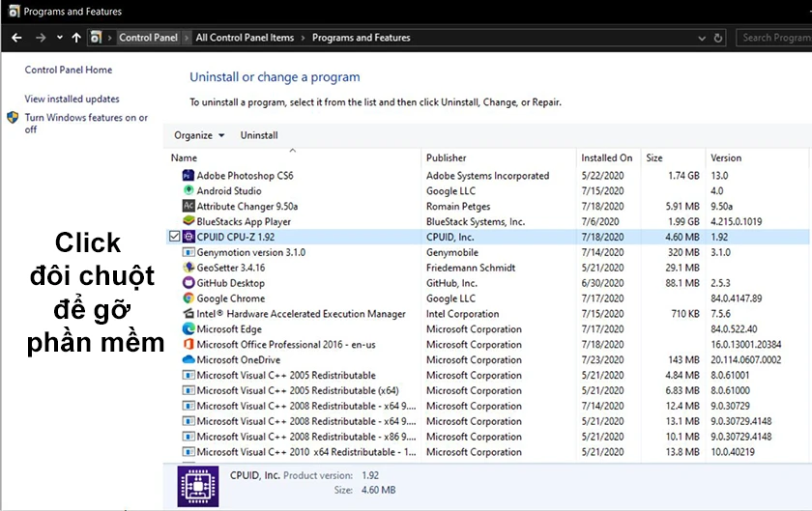Viewport: 812px width, 511px height.
Task: Click the Visual C++ 2005 Redistributable (x64) icon
Action: click(188, 390)
